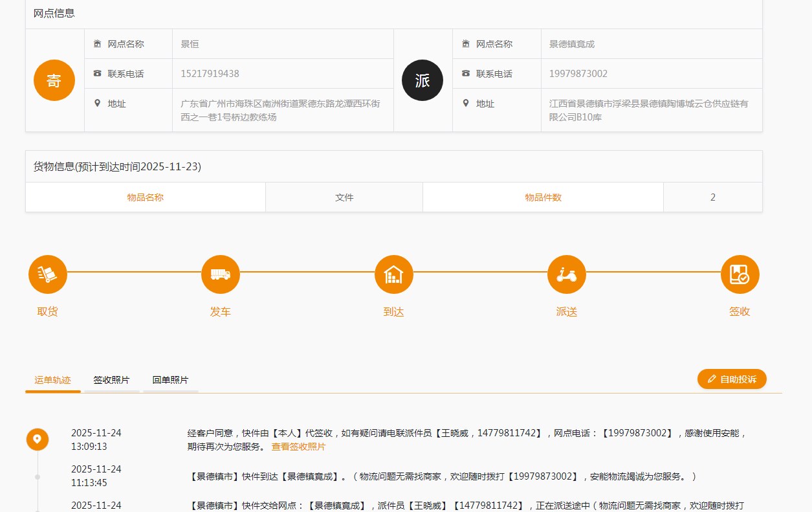Click the 物品名称 header cell

[146, 197]
